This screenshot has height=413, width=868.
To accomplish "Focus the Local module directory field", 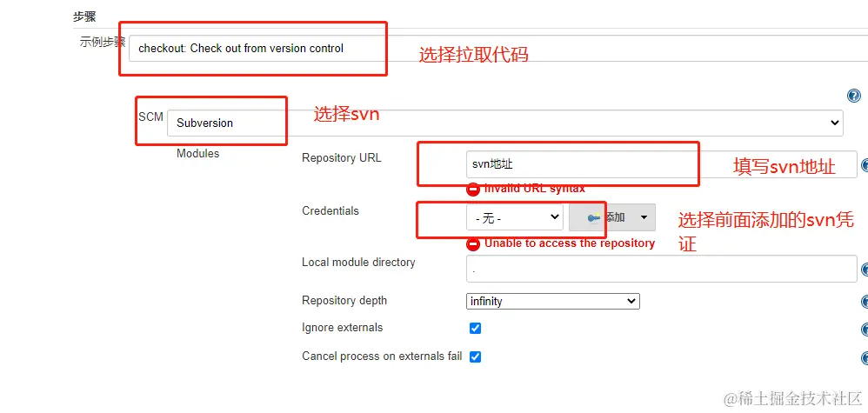I will point(662,269).
